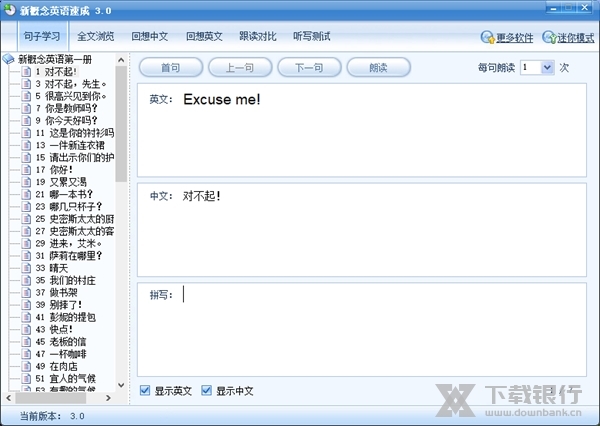Image resolution: width=600 pixels, height=426 pixels.
Task: Click the document icon for lesson 25
Action: click(x=26, y=219)
